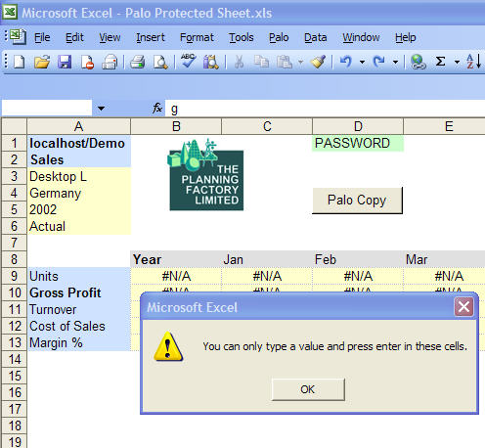Viewport: 485px width, 448px height.
Task: Print the sheet using the printer icon
Action: point(138,62)
